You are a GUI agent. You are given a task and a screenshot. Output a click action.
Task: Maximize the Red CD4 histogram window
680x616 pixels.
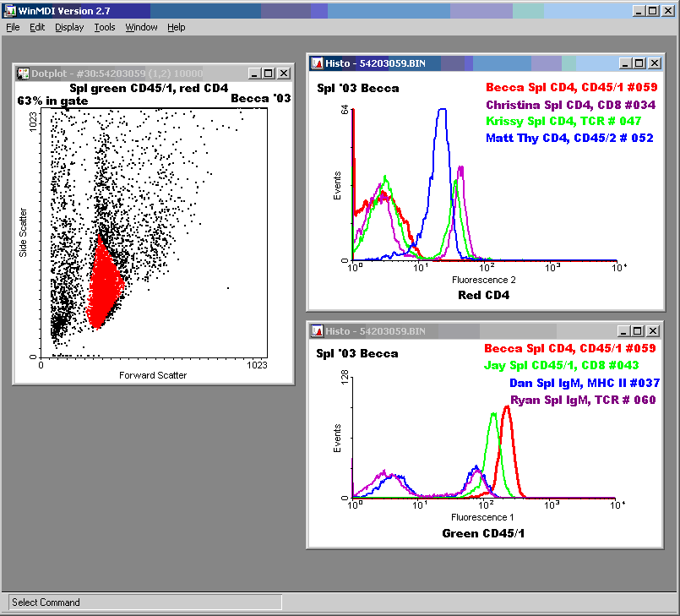pos(639,63)
